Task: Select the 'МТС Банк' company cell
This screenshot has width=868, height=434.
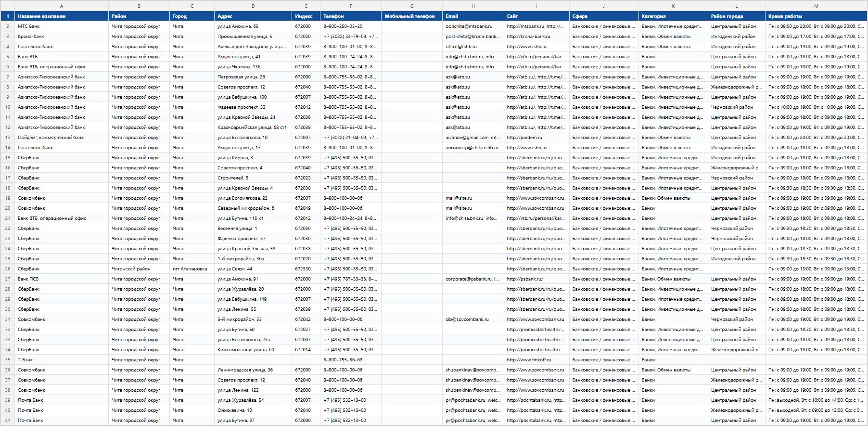Action: pyautogui.click(x=62, y=26)
